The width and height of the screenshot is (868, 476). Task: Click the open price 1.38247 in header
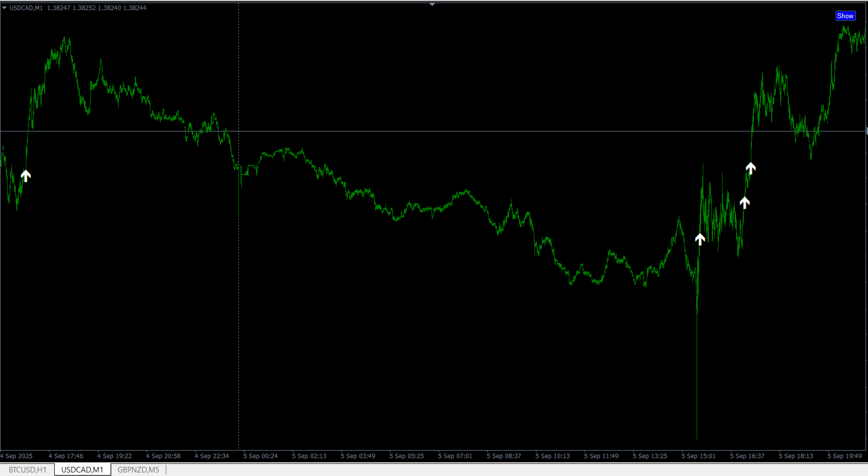[x=59, y=8]
